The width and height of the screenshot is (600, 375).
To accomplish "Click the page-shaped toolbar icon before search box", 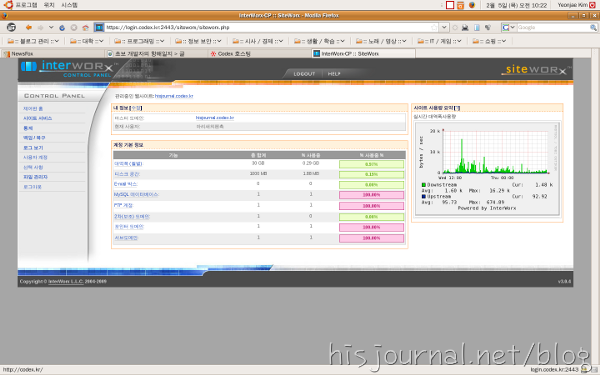I will (x=477, y=28).
